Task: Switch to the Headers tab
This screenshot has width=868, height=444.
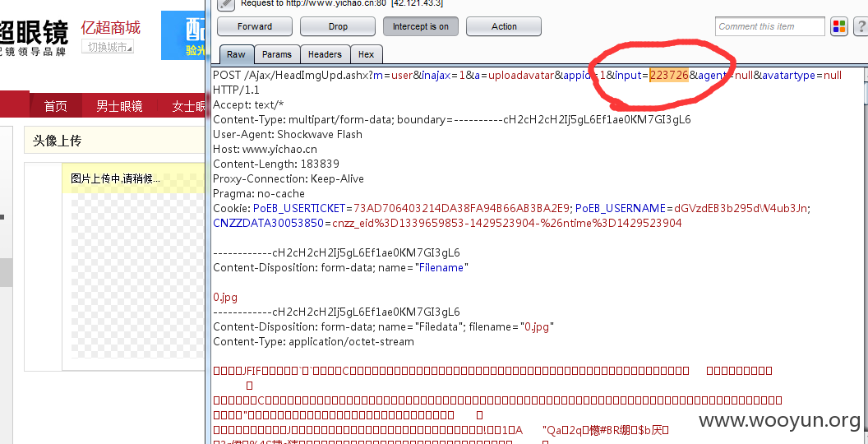Action: point(325,54)
